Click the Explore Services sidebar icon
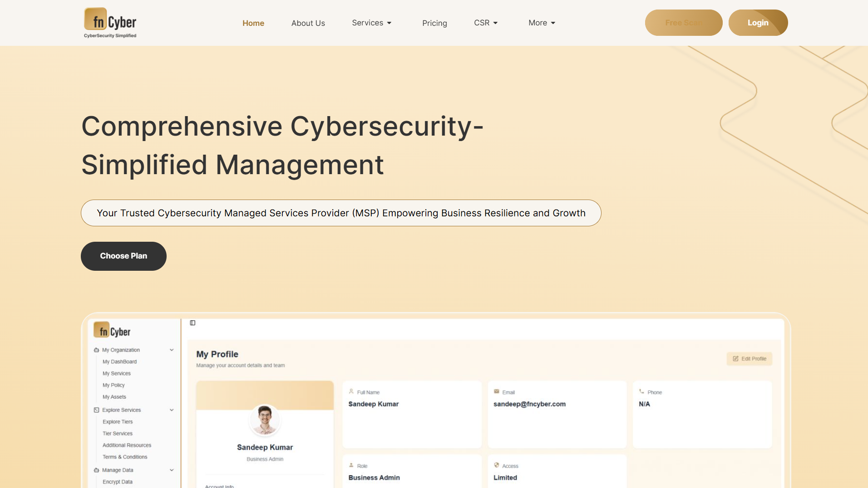This screenshot has width=868, height=488. click(x=96, y=410)
